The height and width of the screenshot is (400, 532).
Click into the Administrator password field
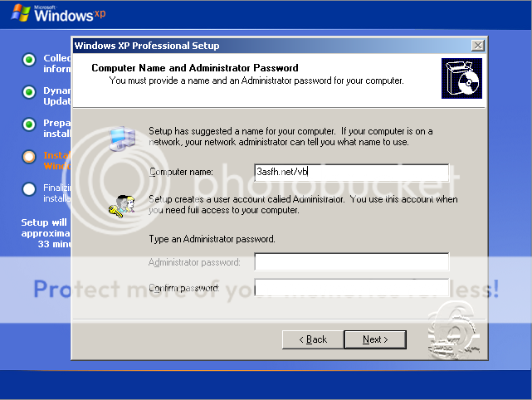352,261
